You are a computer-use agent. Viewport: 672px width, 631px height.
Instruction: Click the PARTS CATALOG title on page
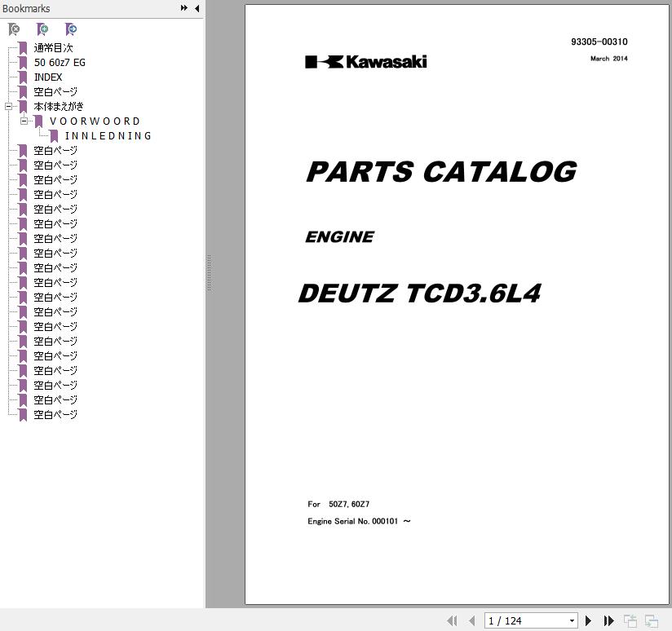pos(441,171)
